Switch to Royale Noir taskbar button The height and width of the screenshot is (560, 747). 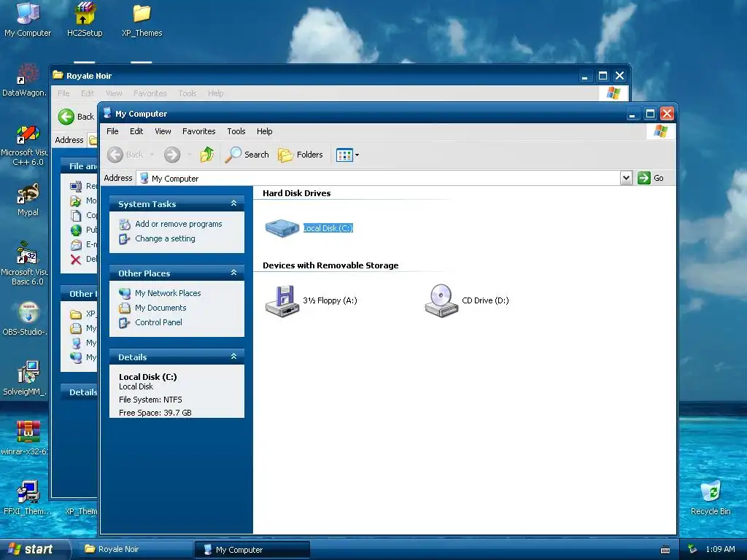(x=134, y=550)
